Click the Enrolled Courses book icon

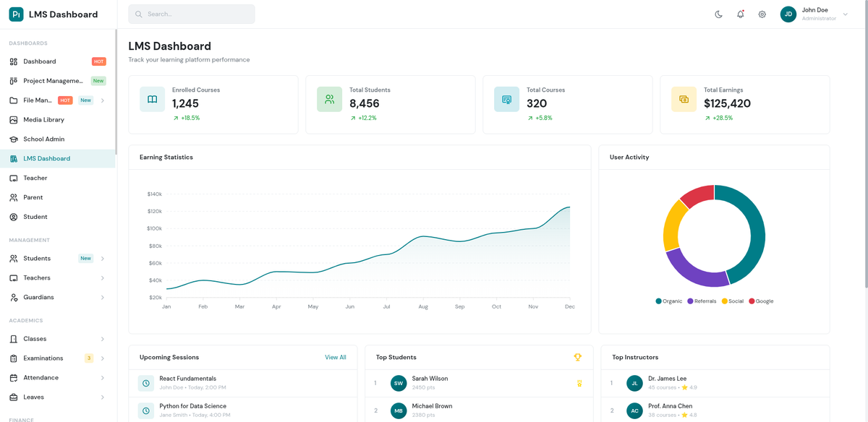151,99
